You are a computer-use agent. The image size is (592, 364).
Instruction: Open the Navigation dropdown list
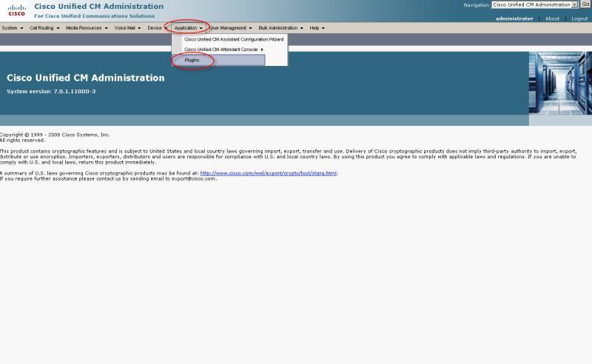click(534, 5)
